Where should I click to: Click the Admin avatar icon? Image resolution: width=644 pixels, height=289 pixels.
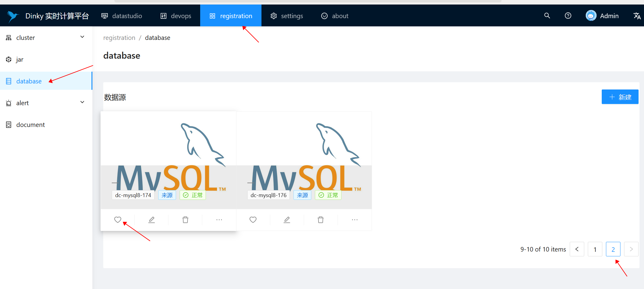click(591, 16)
